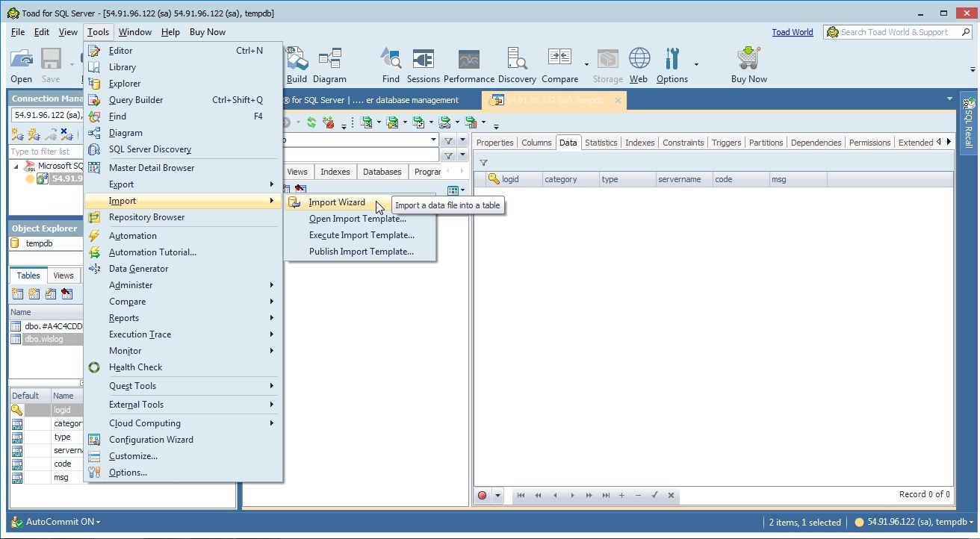Select Open Import Template entry
The image size is (980, 539).
358,219
